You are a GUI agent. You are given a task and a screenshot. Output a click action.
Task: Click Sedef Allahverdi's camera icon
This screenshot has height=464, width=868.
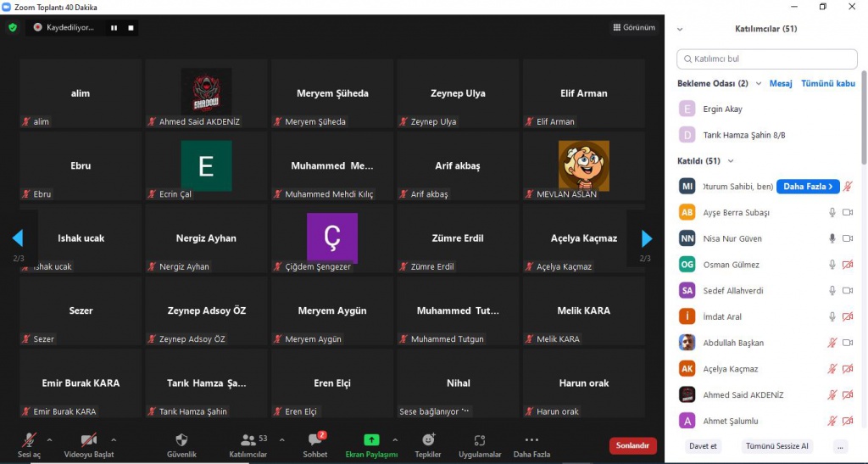coord(848,291)
